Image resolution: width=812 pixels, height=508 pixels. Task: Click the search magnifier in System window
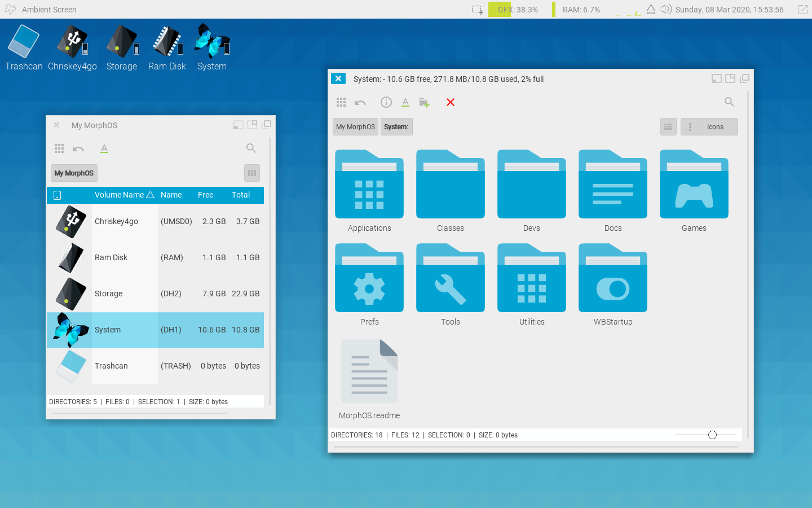pyautogui.click(x=729, y=102)
